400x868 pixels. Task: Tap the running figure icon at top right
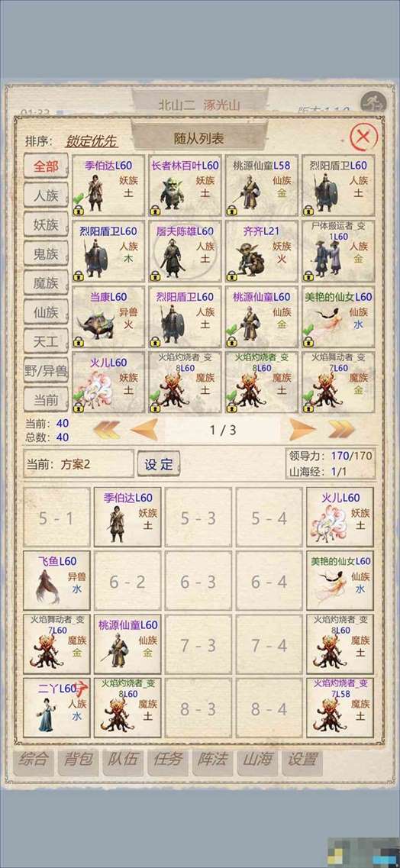click(371, 103)
